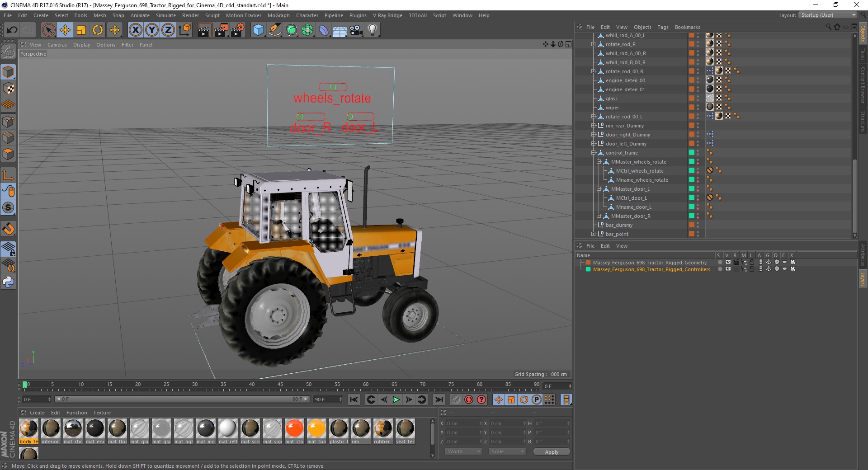Render the active view
Viewport: 868px width, 470px height.
click(204, 30)
